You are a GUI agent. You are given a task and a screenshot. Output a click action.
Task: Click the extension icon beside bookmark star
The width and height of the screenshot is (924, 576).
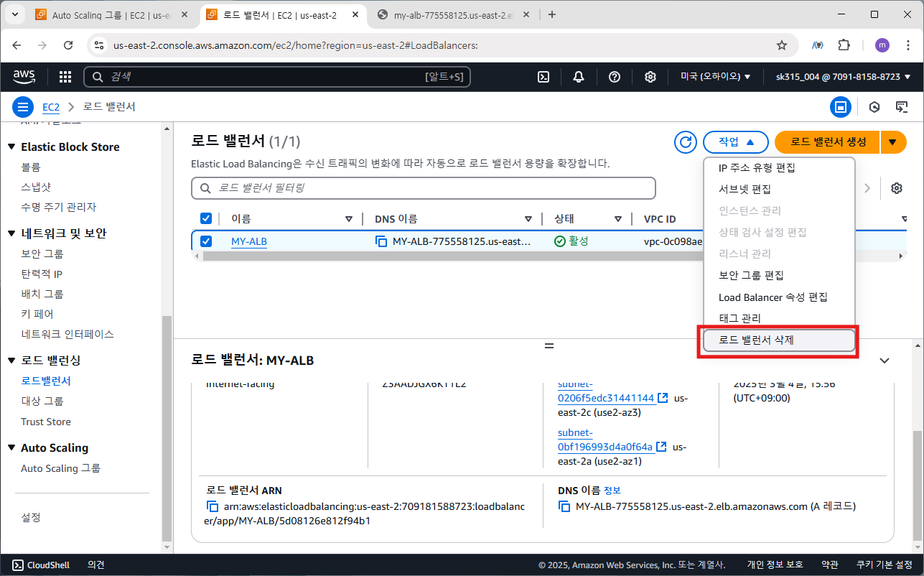pos(817,45)
